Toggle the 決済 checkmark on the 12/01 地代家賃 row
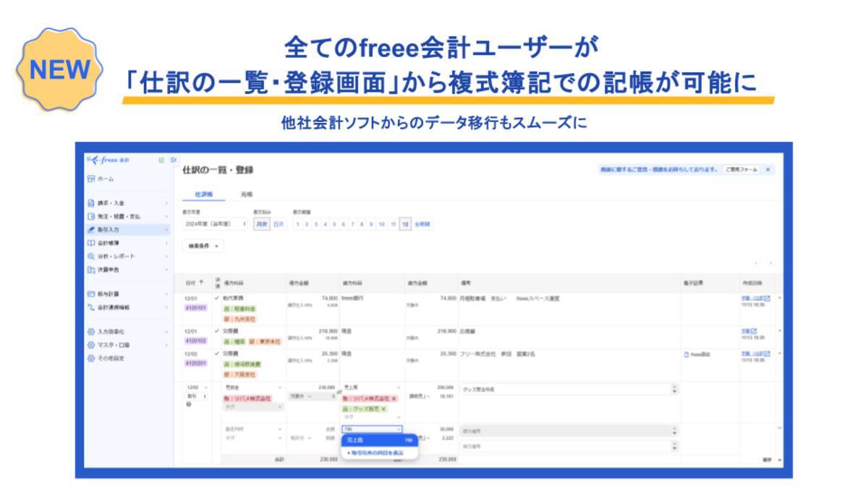 click(216, 299)
